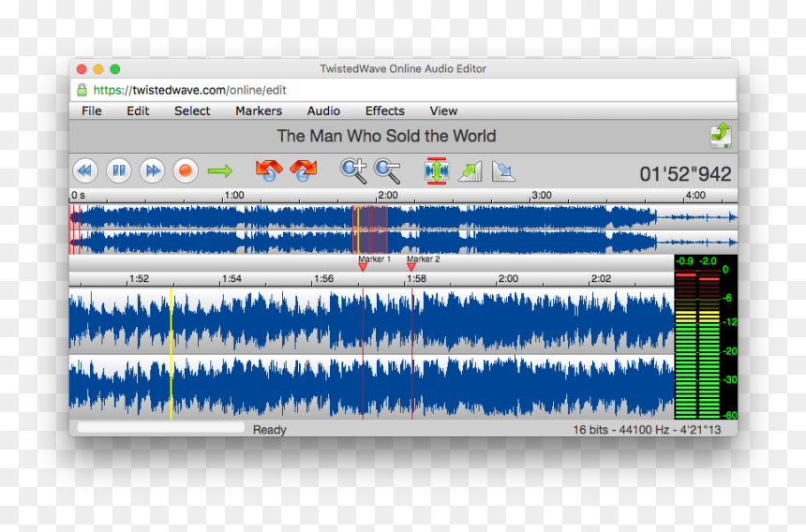Open the Edit menu
This screenshot has width=806, height=532.
click(138, 111)
